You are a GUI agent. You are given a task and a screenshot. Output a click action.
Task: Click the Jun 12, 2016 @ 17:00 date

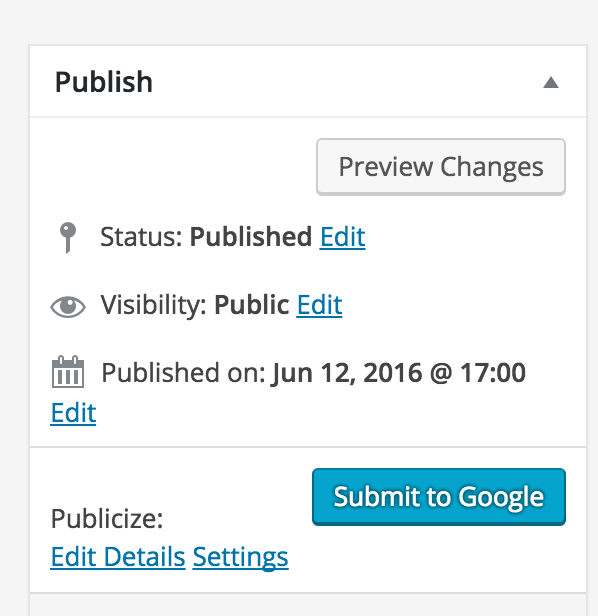click(398, 372)
